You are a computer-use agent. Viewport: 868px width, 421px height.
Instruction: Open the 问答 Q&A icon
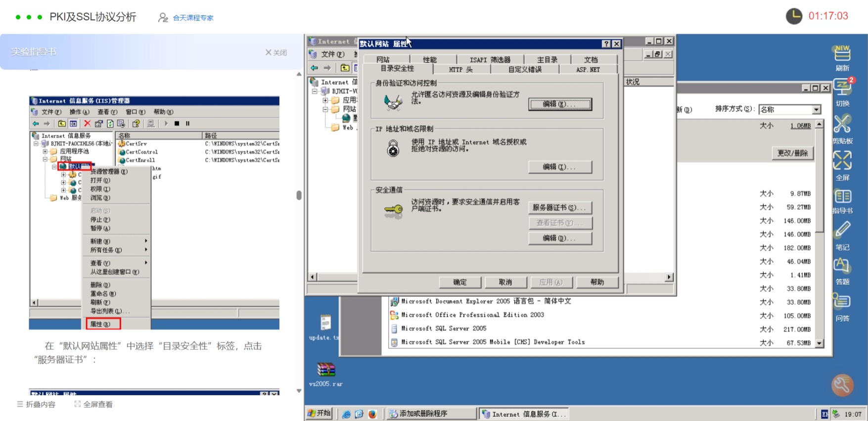point(842,301)
